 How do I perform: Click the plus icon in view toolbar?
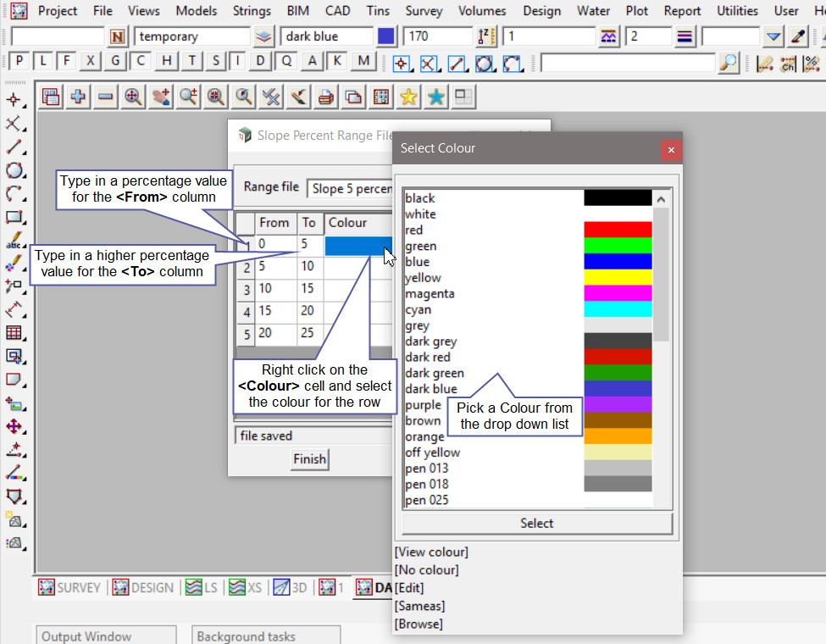pos(78,97)
